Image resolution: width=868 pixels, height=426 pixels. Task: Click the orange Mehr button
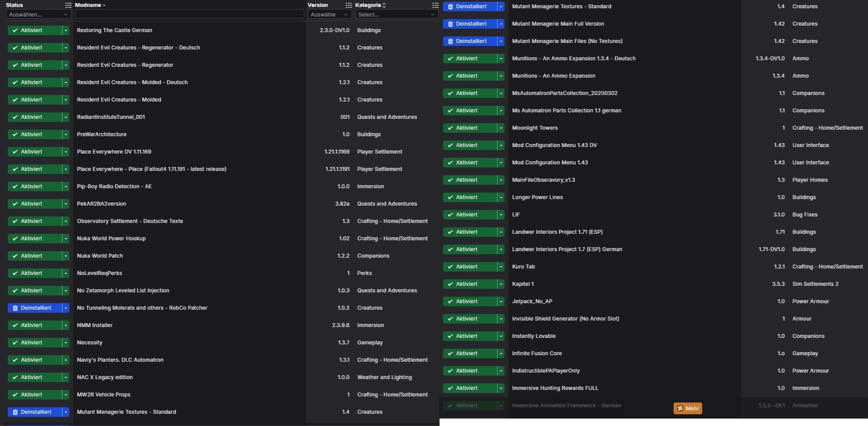tap(688, 408)
